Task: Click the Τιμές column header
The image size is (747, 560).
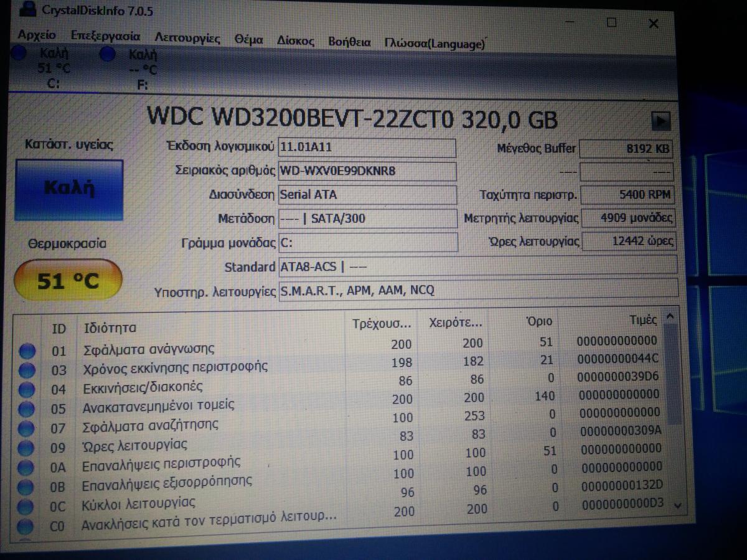Action: pyautogui.click(x=643, y=320)
